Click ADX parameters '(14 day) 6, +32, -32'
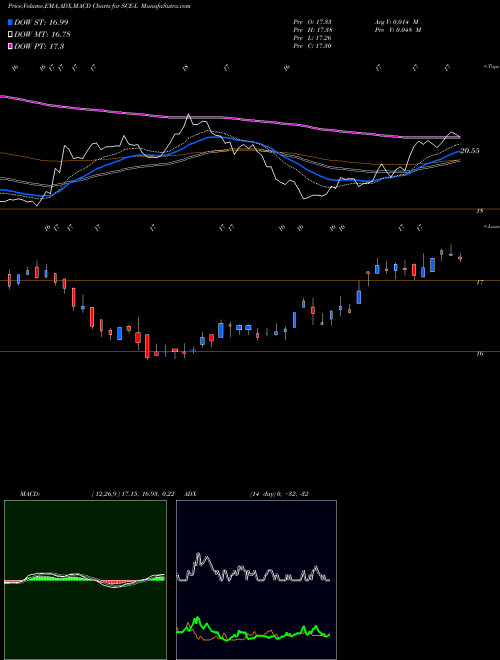500x660 pixels. (x=279, y=494)
